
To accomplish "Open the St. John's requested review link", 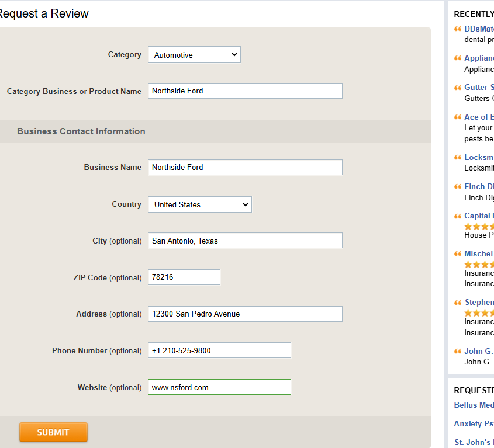I will coord(474,442).
